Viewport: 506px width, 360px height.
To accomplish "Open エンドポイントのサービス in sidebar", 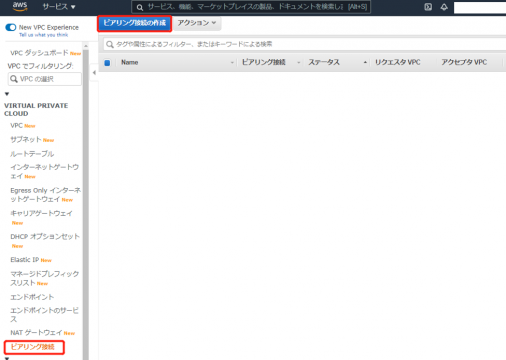I will 44,314.
